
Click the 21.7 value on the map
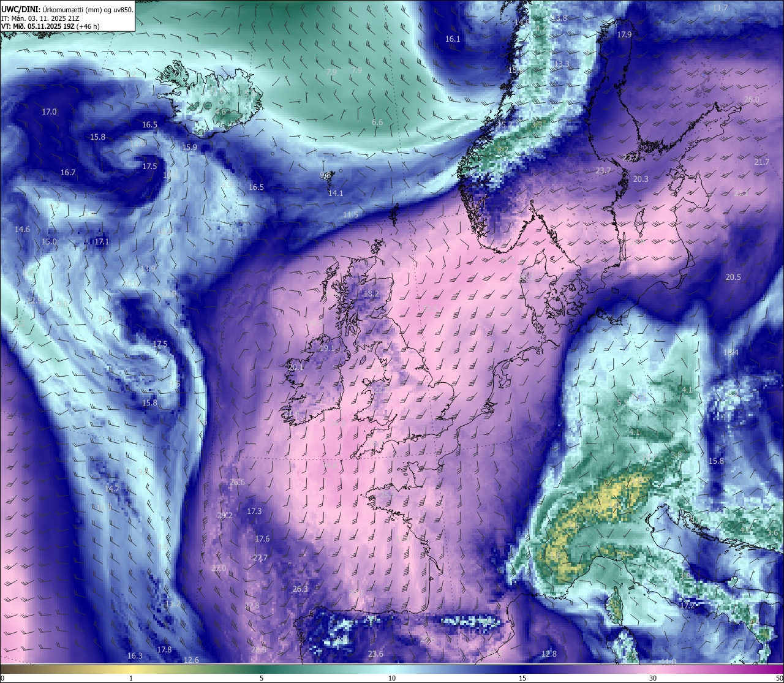point(761,162)
